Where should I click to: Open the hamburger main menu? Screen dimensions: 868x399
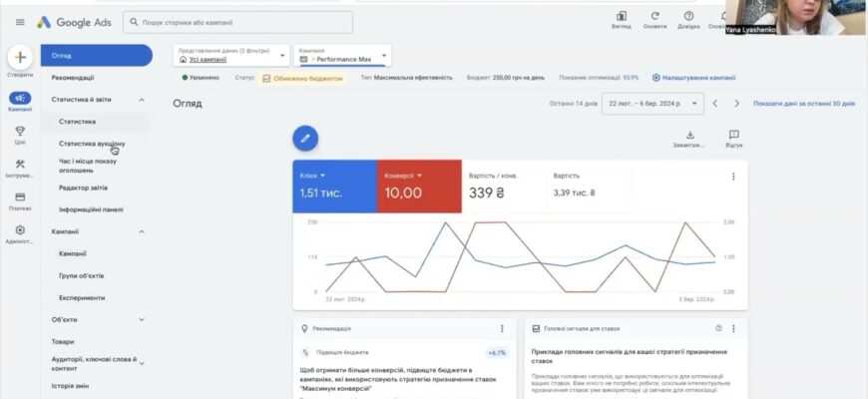point(20,22)
